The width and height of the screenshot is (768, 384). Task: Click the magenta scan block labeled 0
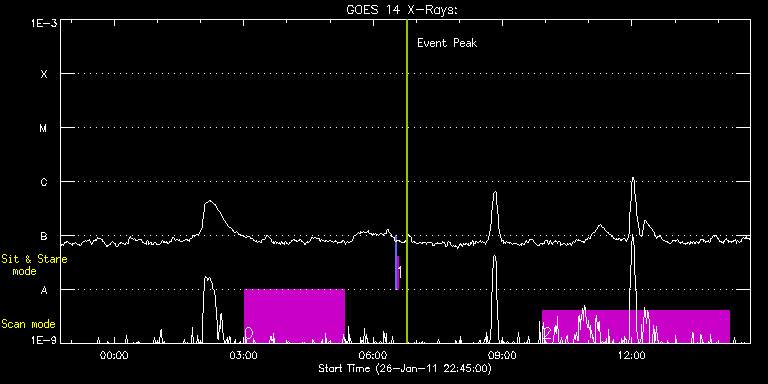pyautogui.click(x=294, y=316)
